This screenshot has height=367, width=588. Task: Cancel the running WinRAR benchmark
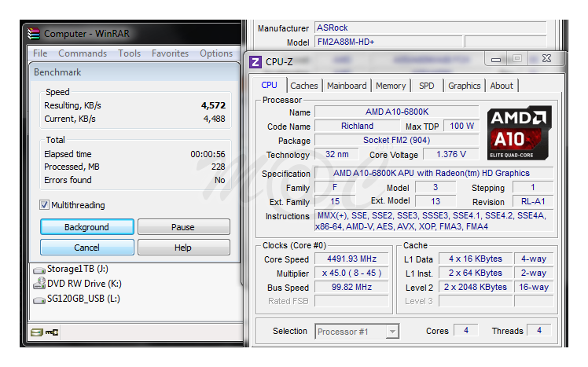pyautogui.click(x=86, y=248)
